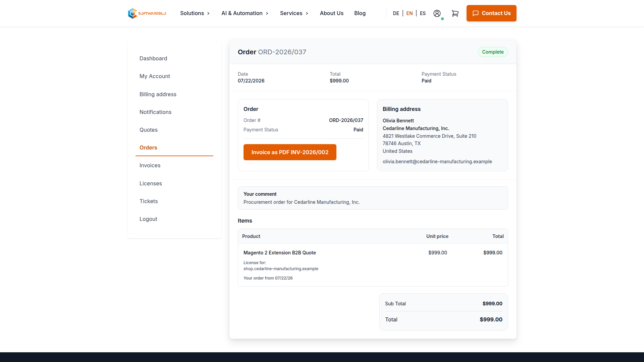The height and width of the screenshot is (362, 644).
Task: Click the Complete status badge
Action: pyautogui.click(x=493, y=52)
